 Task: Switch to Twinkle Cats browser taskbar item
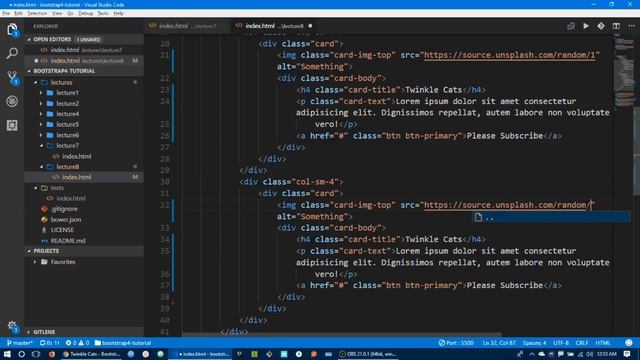[x=91, y=354]
